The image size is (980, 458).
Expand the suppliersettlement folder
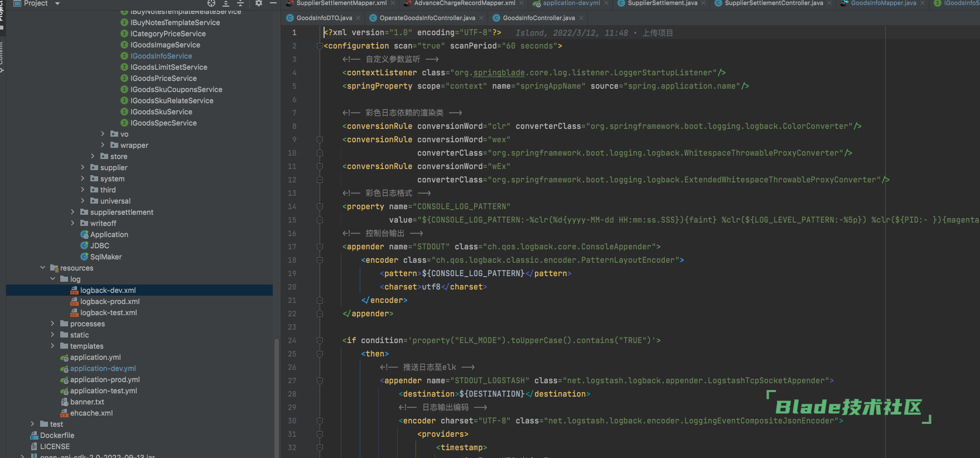coord(73,212)
